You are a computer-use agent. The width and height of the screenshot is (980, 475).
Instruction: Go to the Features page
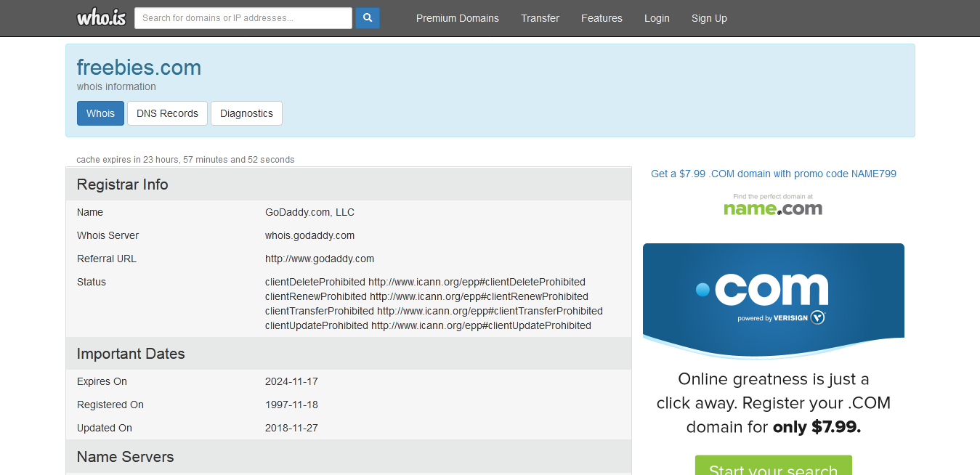(602, 18)
